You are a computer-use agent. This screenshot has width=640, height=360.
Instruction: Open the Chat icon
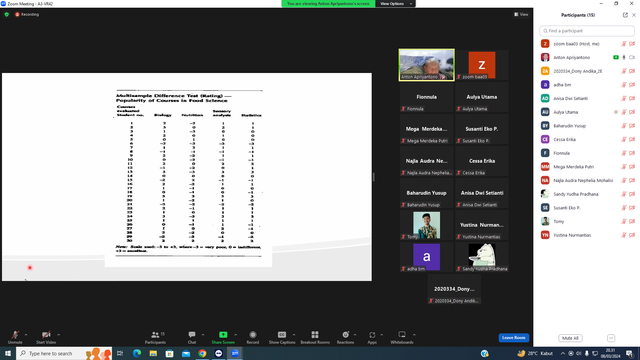point(192,335)
